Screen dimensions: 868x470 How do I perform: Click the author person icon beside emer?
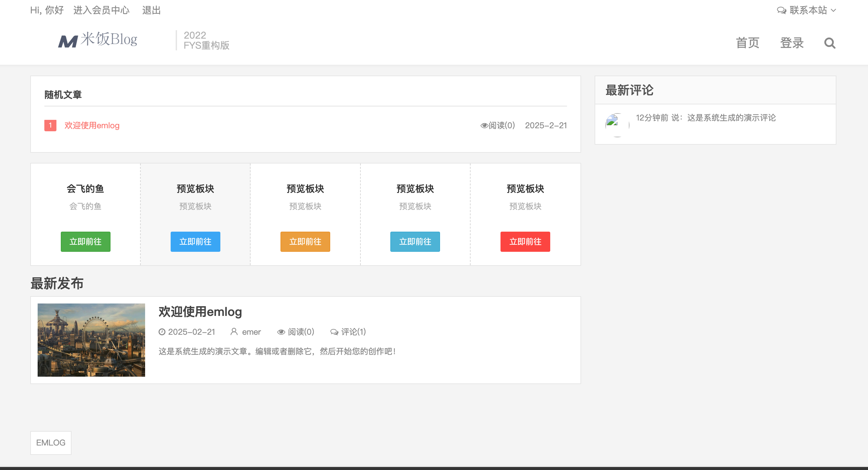[234, 332]
